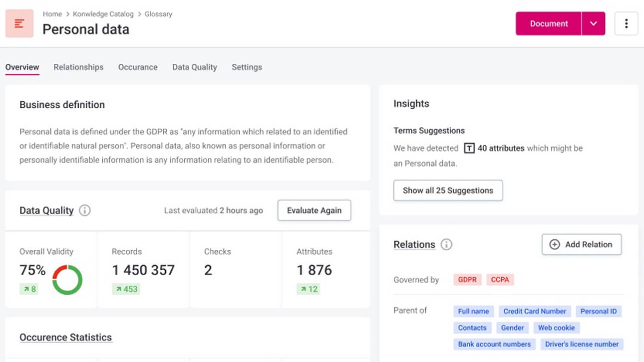Click the Relations info icon

pyautogui.click(x=446, y=244)
